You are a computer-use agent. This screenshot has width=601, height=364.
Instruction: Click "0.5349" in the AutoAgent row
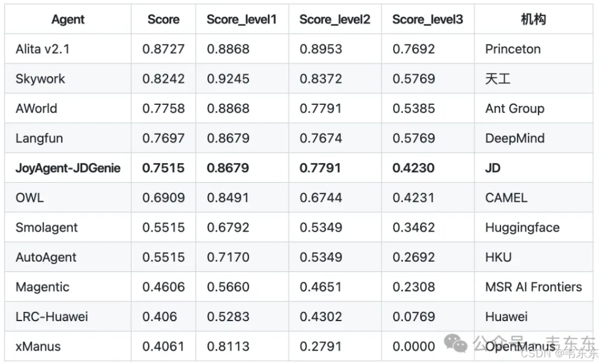321,257
